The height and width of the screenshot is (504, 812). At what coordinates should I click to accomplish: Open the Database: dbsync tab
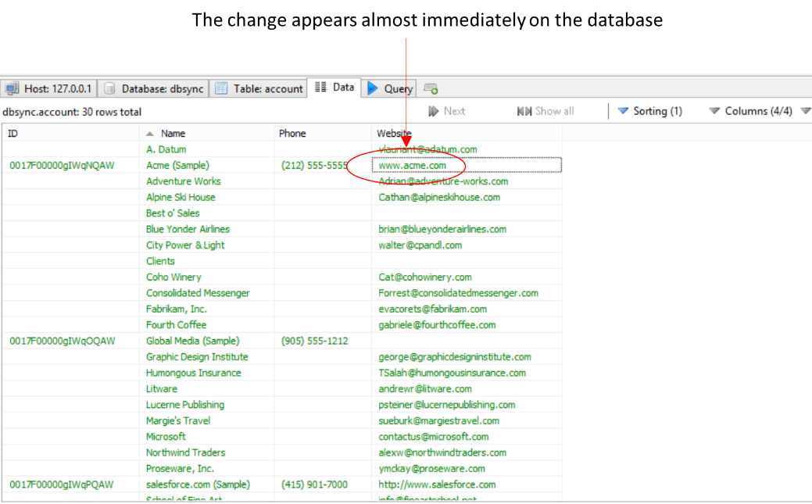154,88
